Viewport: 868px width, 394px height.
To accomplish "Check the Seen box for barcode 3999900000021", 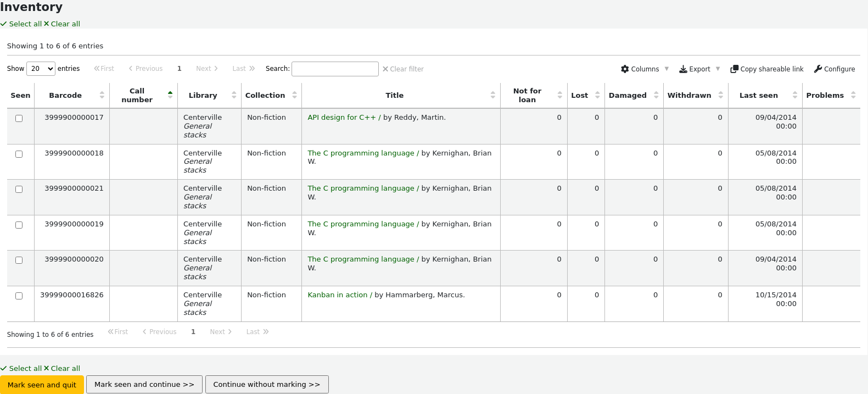I will tap(19, 190).
